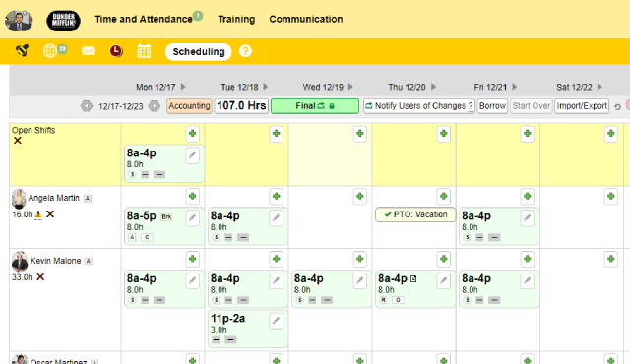The width and height of the screenshot is (630, 364).
Task: Open the Time and Attendance menu
Action: point(144,19)
